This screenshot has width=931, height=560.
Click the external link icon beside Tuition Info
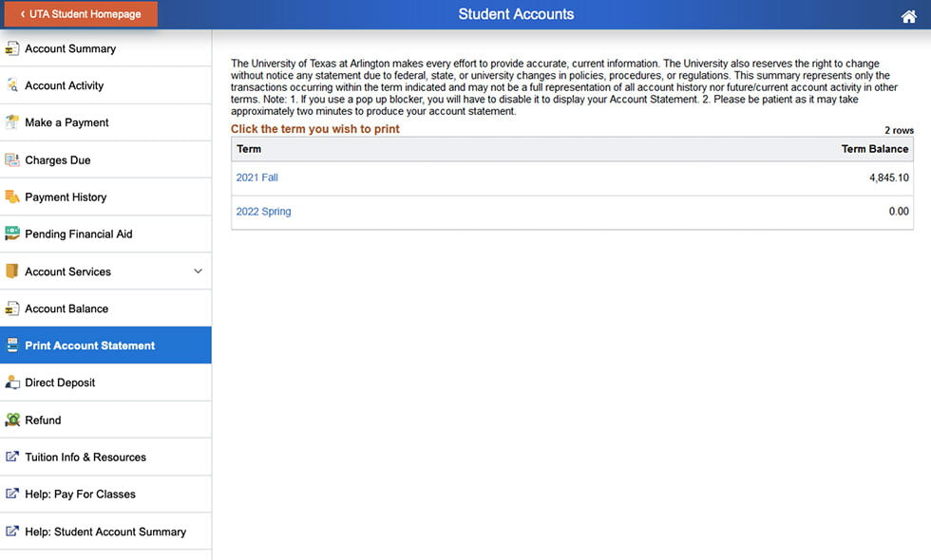tap(14, 457)
